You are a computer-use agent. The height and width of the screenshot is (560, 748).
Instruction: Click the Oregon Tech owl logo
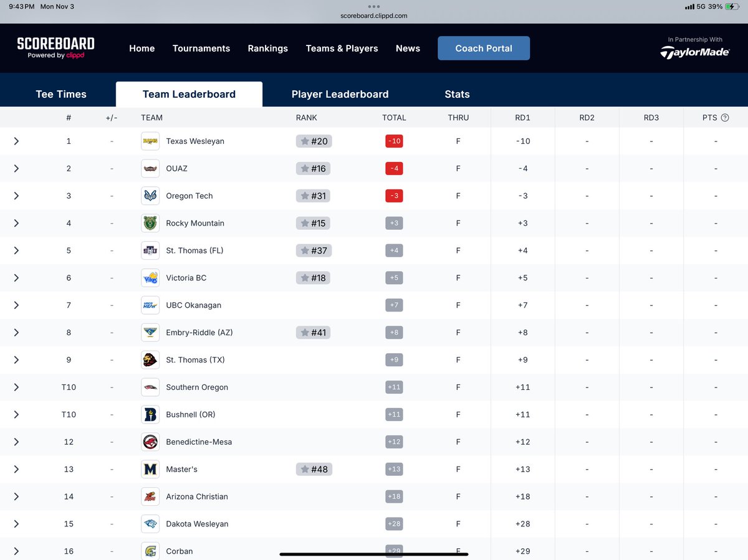coord(150,196)
